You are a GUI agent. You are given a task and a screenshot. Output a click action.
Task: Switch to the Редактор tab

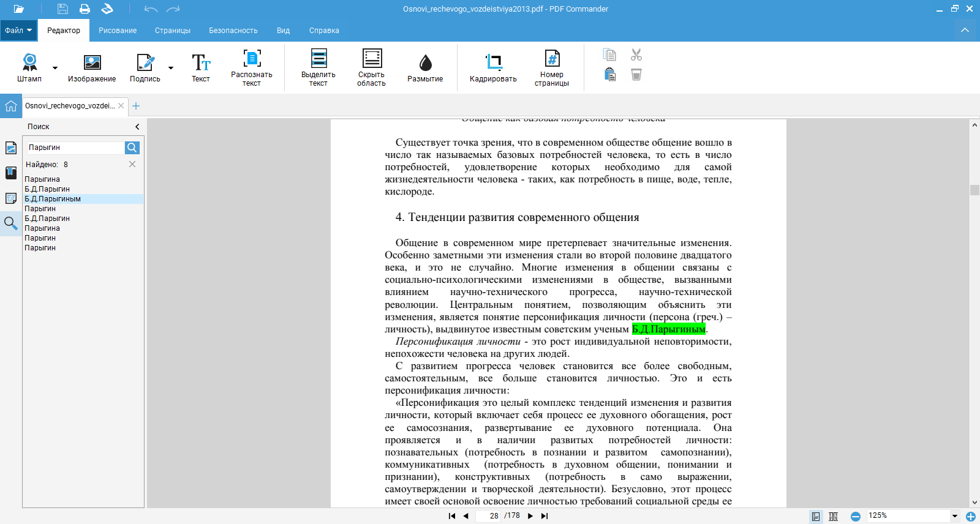[64, 30]
